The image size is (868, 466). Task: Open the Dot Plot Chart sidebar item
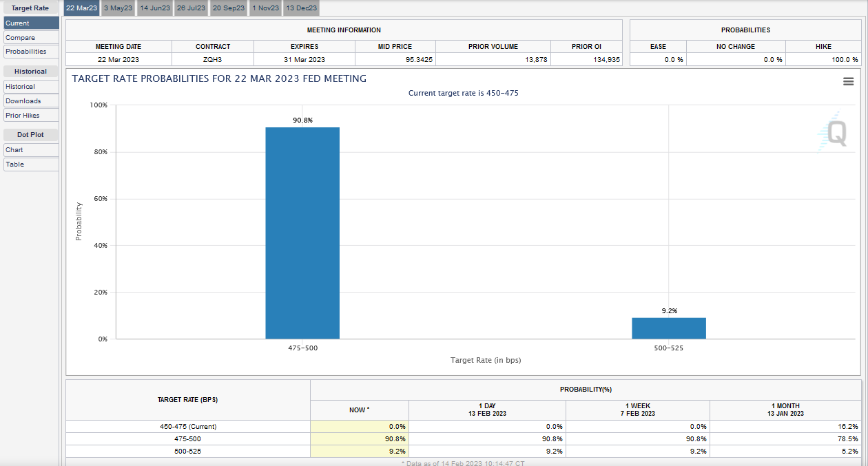point(31,150)
